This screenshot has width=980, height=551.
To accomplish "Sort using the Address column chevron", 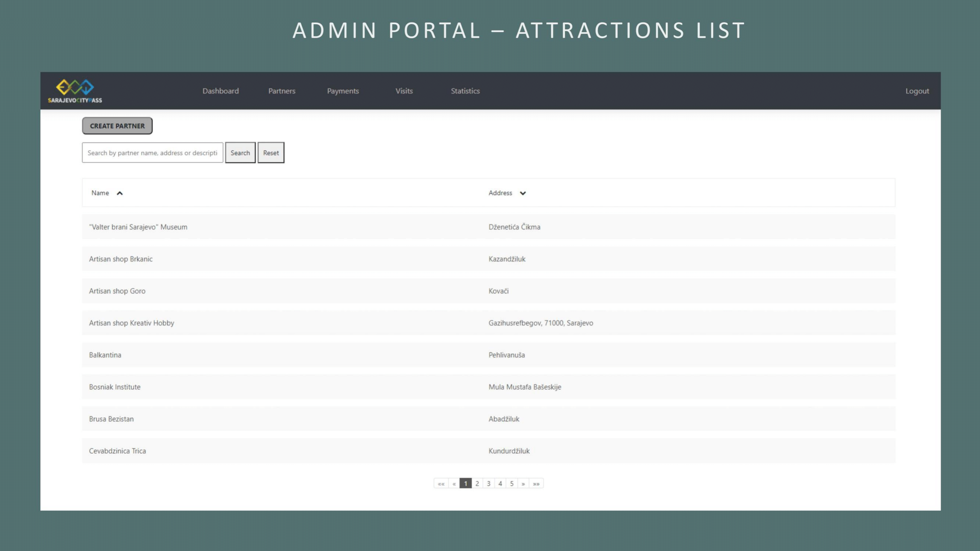I will 523,193.
